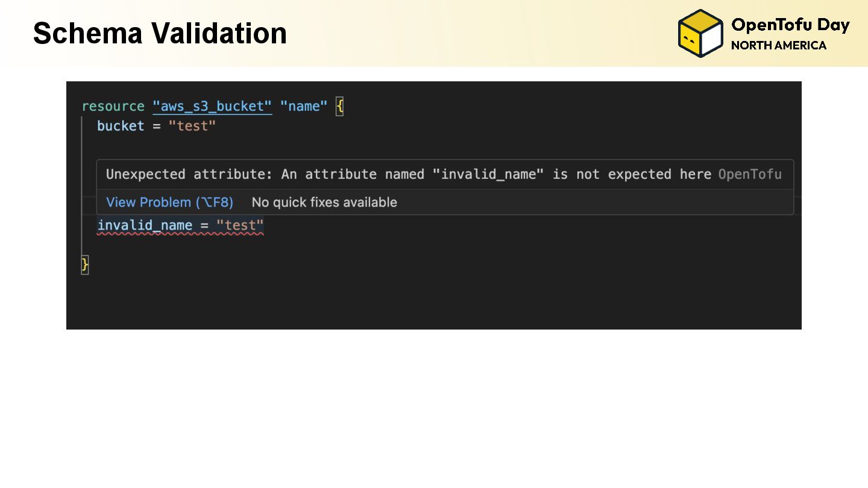The image size is (868, 488).
Task: Click the No quick fixes available text
Action: coord(324,202)
